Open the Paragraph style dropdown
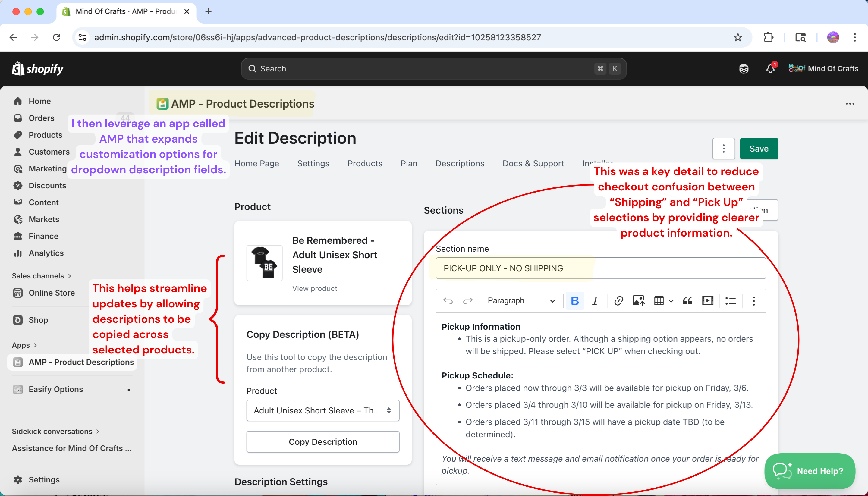The height and width of the screenshot is (496, 868). 520,300
